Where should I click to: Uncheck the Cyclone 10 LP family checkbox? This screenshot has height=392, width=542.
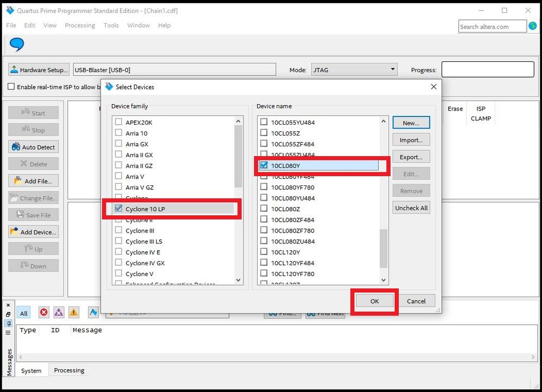click(119, 208)
